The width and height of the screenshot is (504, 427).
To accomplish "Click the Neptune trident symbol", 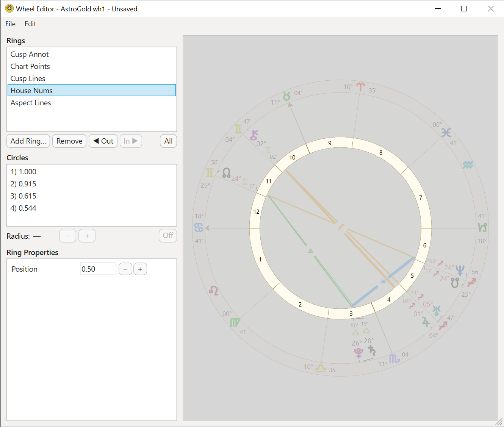I will point(460,270).
